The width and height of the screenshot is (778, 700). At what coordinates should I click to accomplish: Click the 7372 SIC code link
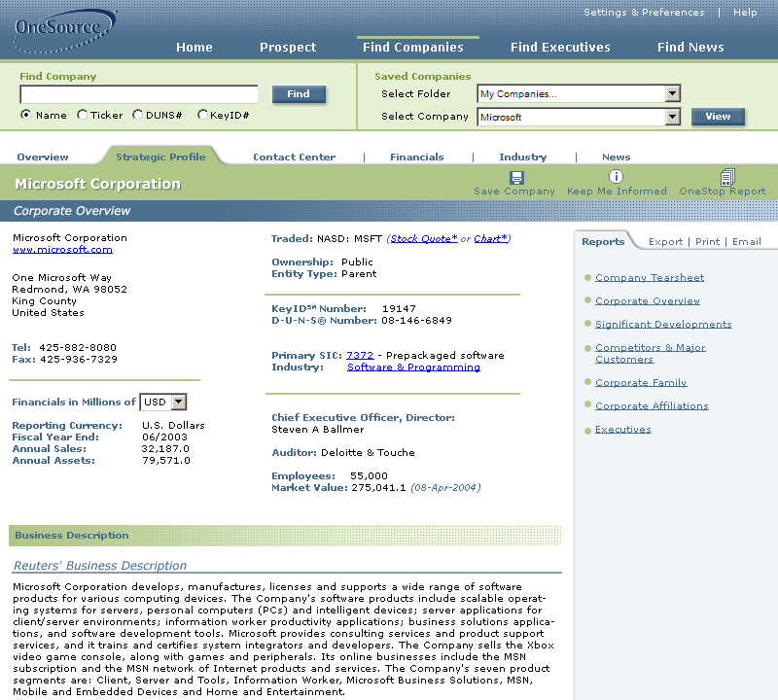(360, 355)
